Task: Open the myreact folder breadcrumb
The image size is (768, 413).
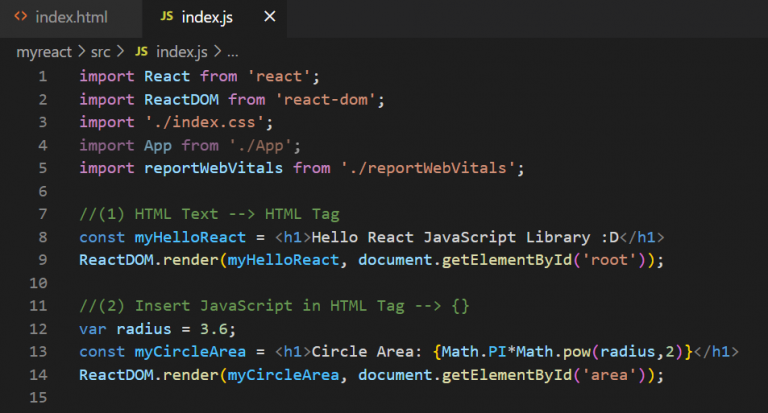Action: pos(43,50)
